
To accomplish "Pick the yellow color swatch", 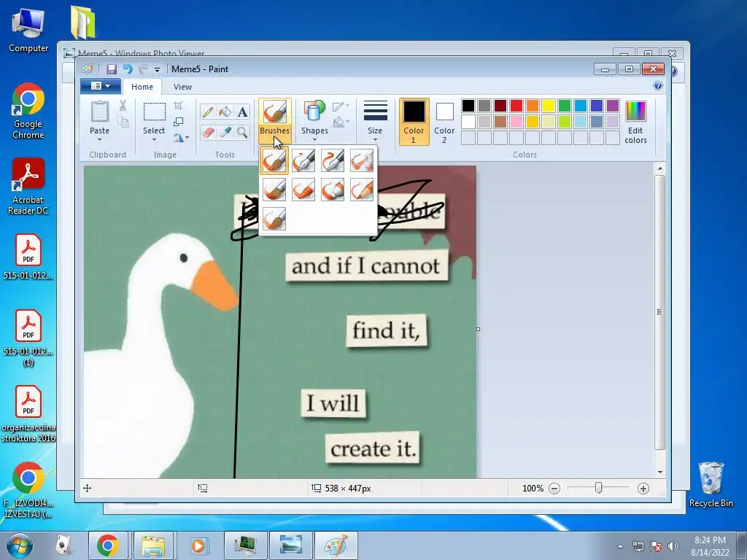I will [549, 105].
